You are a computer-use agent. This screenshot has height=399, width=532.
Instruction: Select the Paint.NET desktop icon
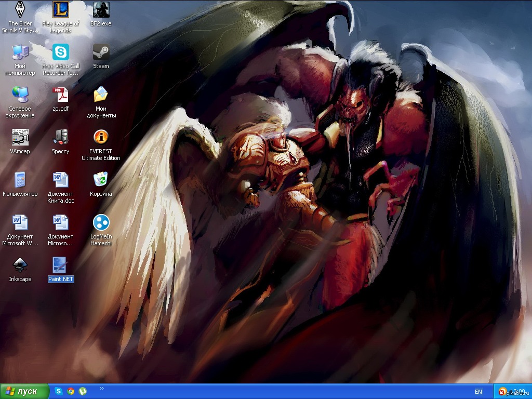coord(61,265)
